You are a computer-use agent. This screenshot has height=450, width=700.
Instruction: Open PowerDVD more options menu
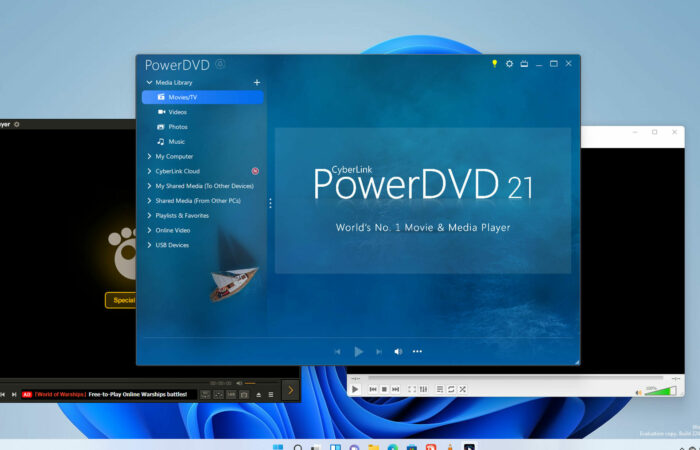pyautogui.click(x=417, y=352)
